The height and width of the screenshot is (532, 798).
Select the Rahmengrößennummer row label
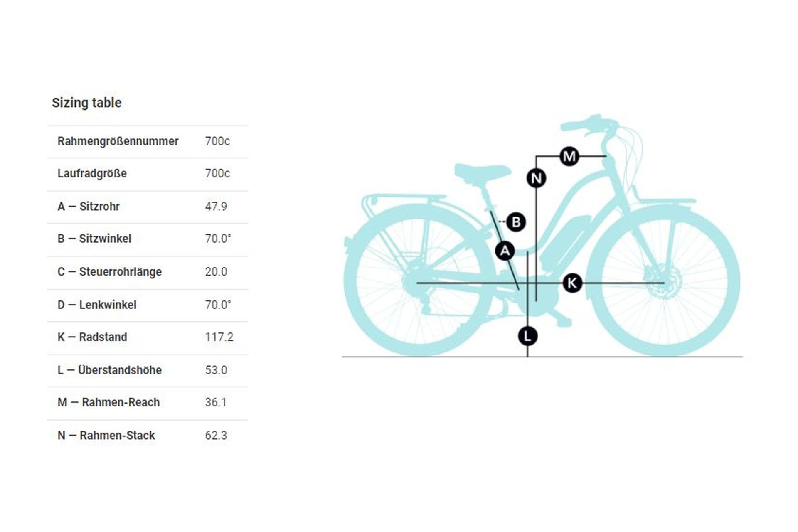(118, 141)
